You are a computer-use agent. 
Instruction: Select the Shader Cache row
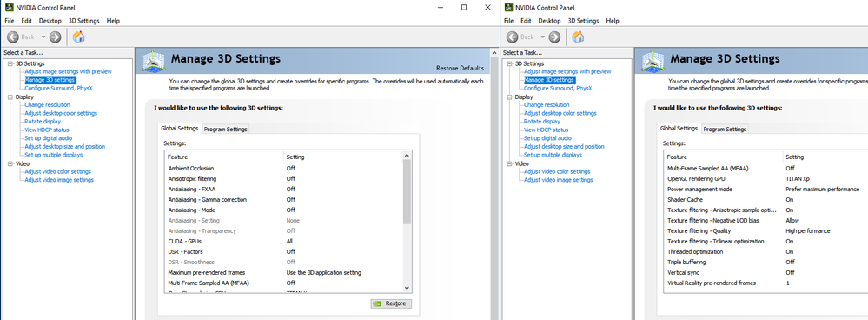[x=766, y=199]
